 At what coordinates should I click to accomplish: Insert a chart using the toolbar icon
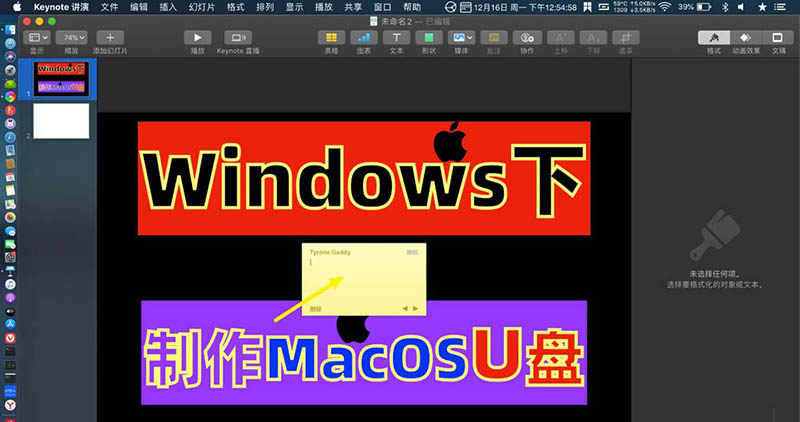point(363,37)
